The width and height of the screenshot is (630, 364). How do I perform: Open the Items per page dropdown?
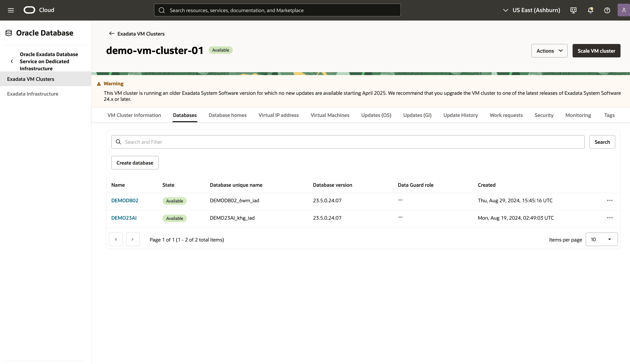coord(602,239)
